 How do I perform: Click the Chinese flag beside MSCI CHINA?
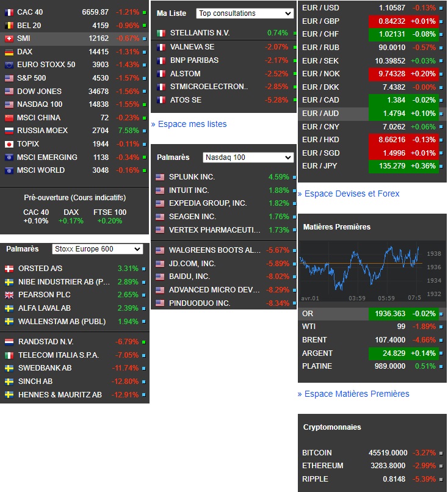click(9, 118)
